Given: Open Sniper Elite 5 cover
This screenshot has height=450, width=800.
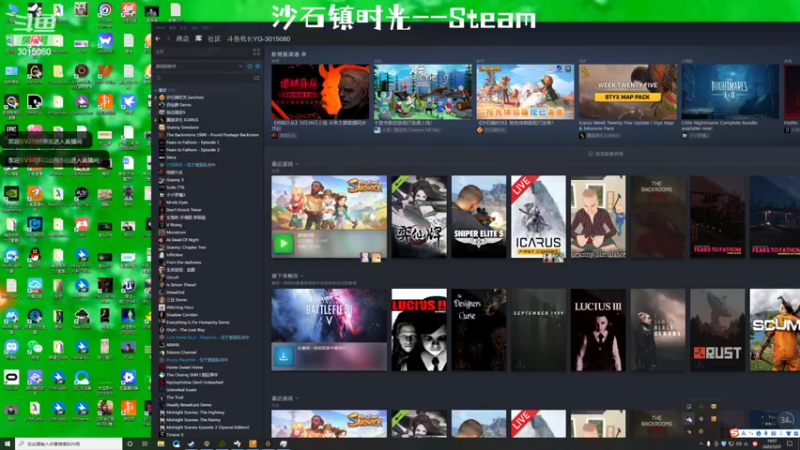Looking at the screenshot, I should tap(479, 217).
